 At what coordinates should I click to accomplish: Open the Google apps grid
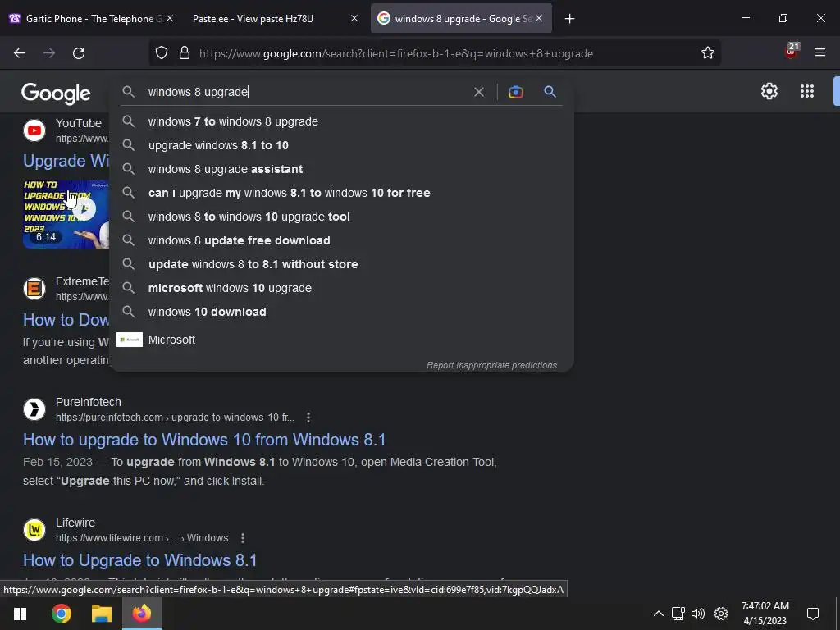pyautogui.click(x=807, y=91)
